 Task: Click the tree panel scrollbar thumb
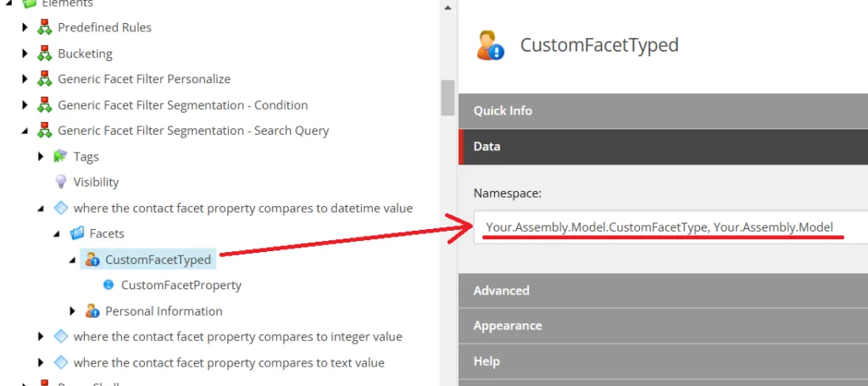448,98
